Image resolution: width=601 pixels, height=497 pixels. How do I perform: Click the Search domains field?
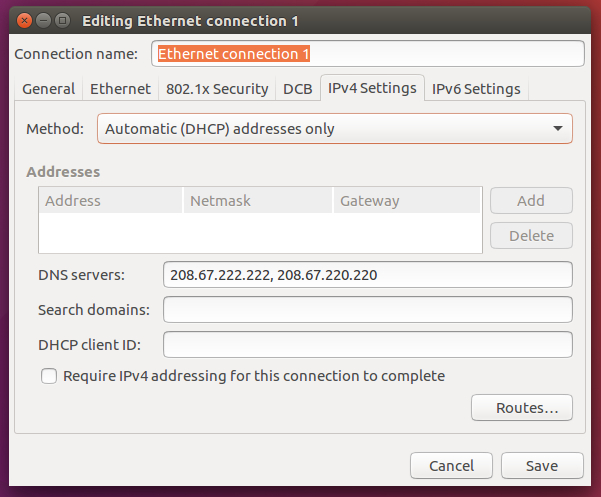coord(367,310)
